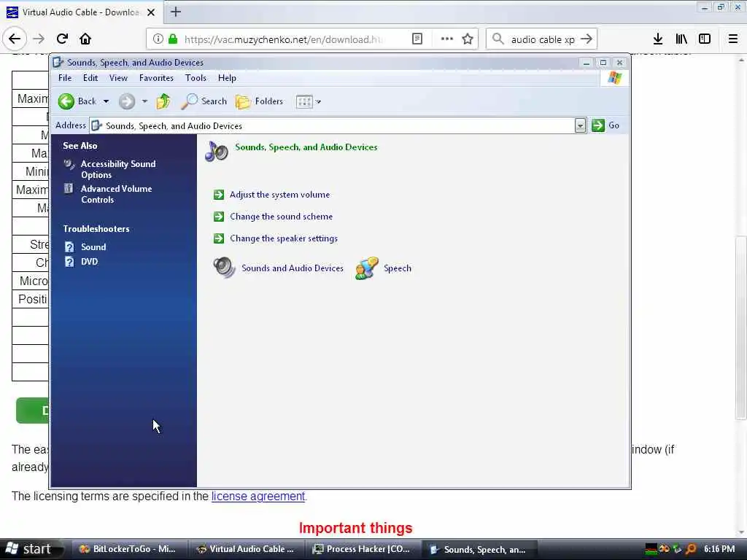Reload the Firefox page
The height and width of the screenshot is (560, 747).
[x=62, y=39]
